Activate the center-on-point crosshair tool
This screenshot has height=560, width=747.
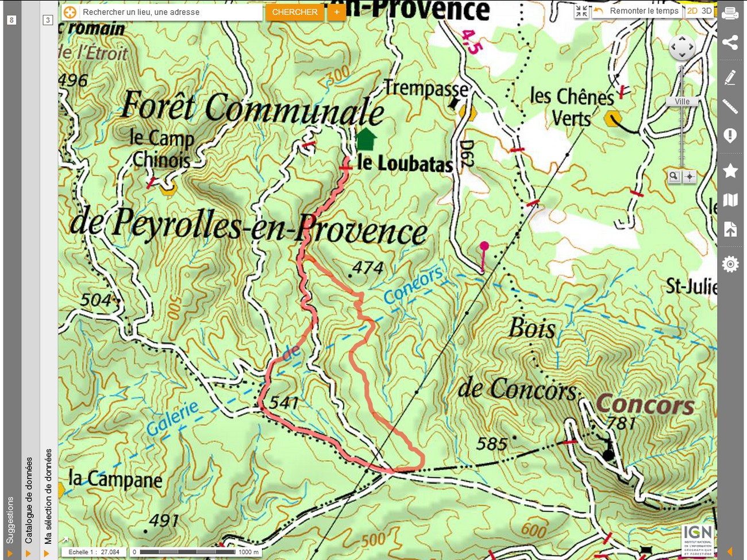(690, 176)
